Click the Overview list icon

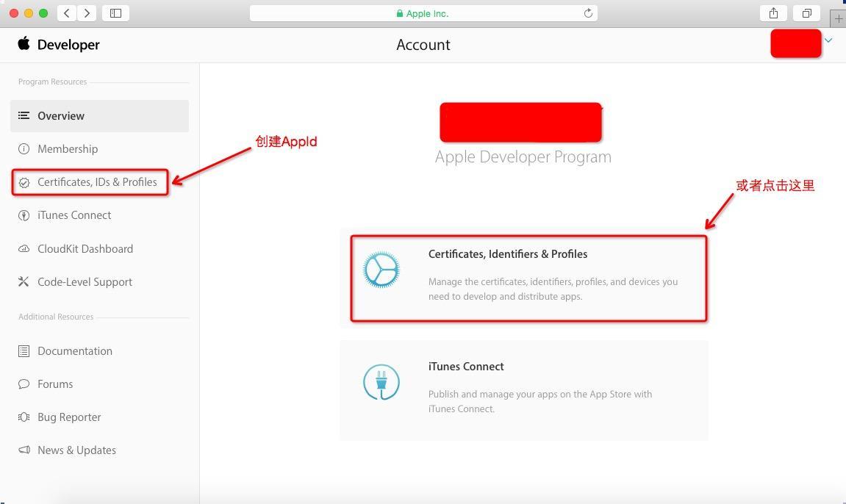point(24,115)
